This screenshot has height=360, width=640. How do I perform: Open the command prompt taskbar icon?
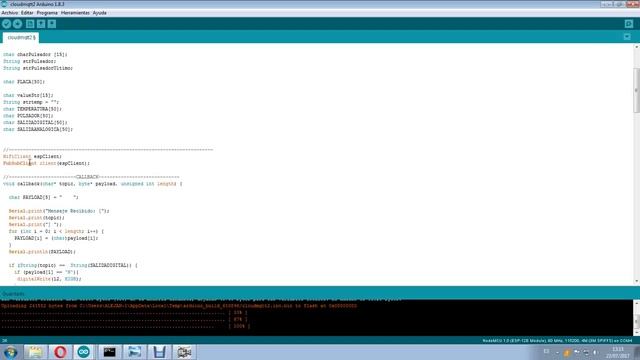coord(109,352)
